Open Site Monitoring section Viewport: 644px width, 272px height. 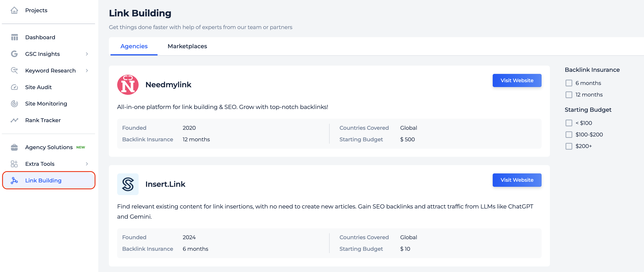click(46, 104)
